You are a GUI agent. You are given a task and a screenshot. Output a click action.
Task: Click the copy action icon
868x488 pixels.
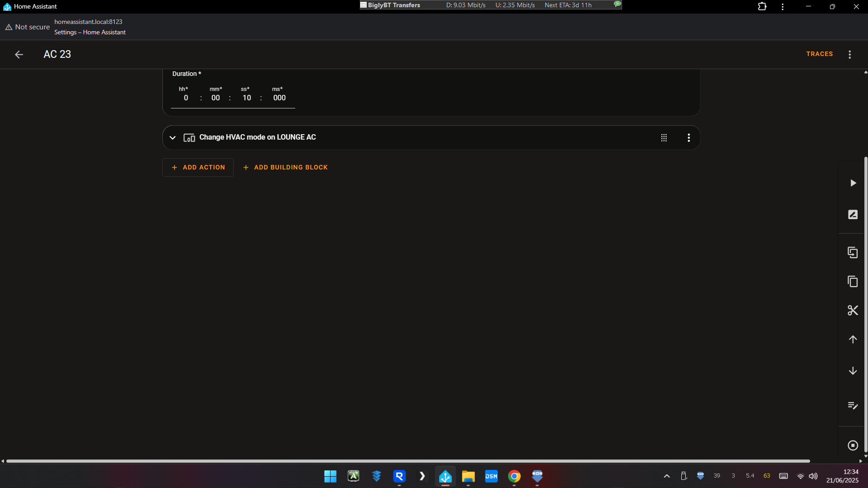[x=853, y=282]
